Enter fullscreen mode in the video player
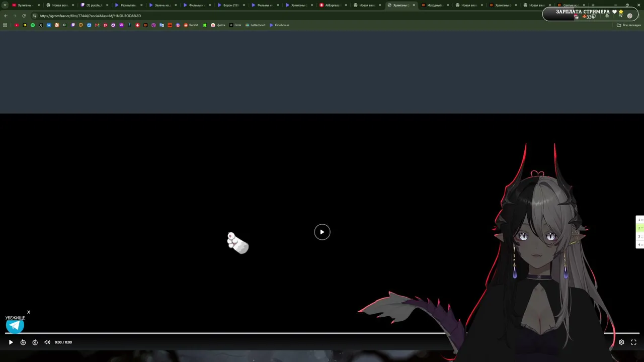 pyautogui.click(x=633, y=342)
